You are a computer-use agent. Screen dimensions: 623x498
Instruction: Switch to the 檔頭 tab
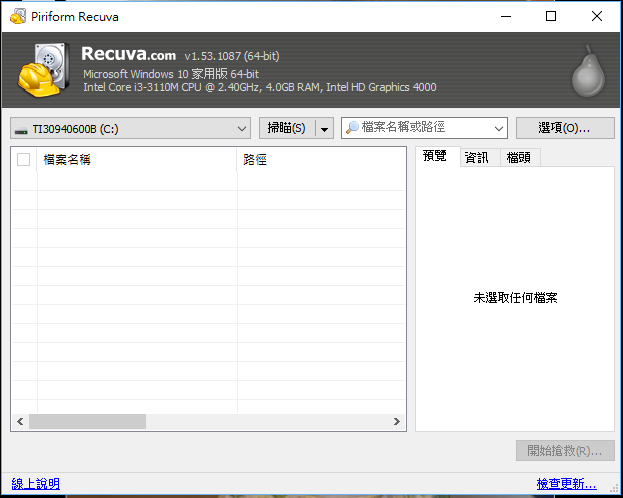click(x=520, y=158)
